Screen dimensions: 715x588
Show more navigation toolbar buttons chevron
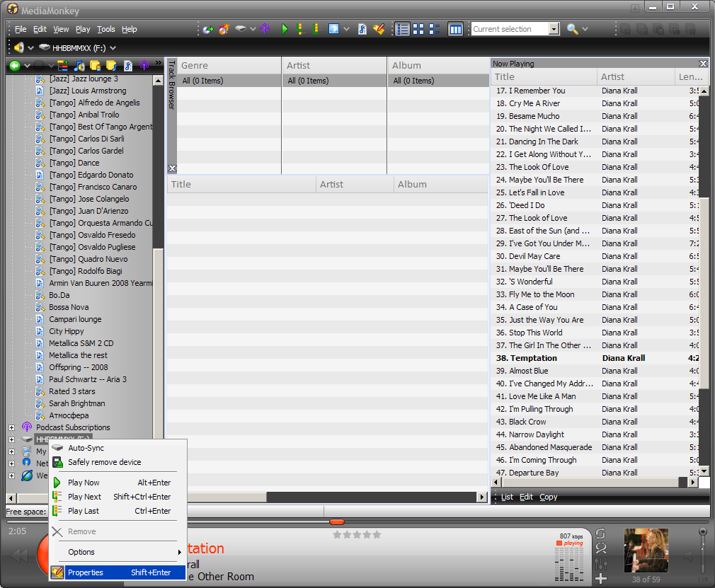coord(159,62)
